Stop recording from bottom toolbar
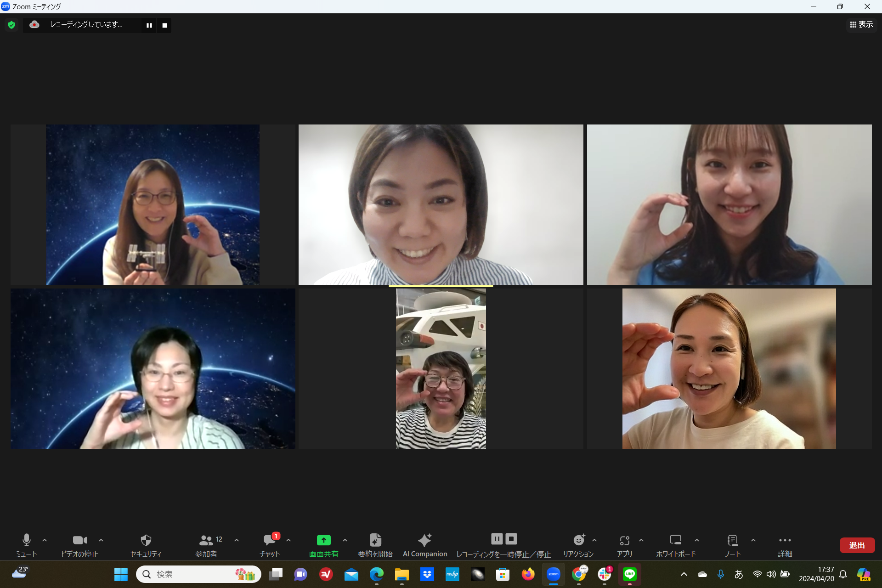The height and width of the screenshot is (588, 882). tap(511, 538)
